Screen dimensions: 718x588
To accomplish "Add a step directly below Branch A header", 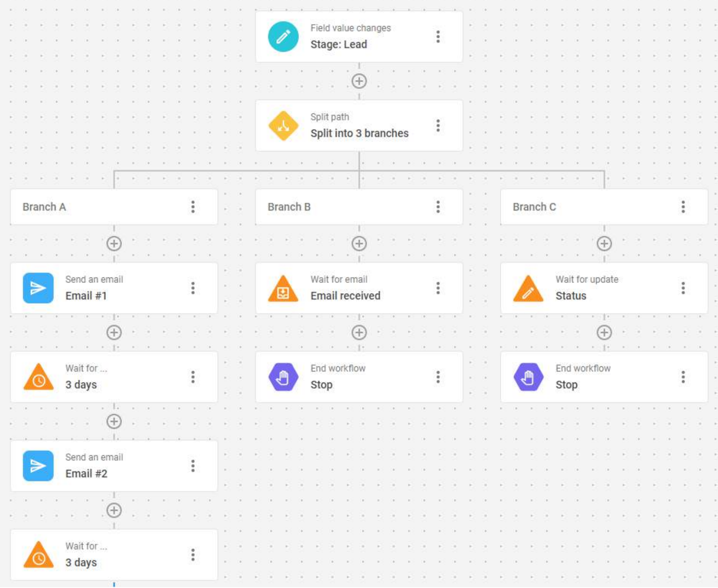I will click(x=114, y=244).
